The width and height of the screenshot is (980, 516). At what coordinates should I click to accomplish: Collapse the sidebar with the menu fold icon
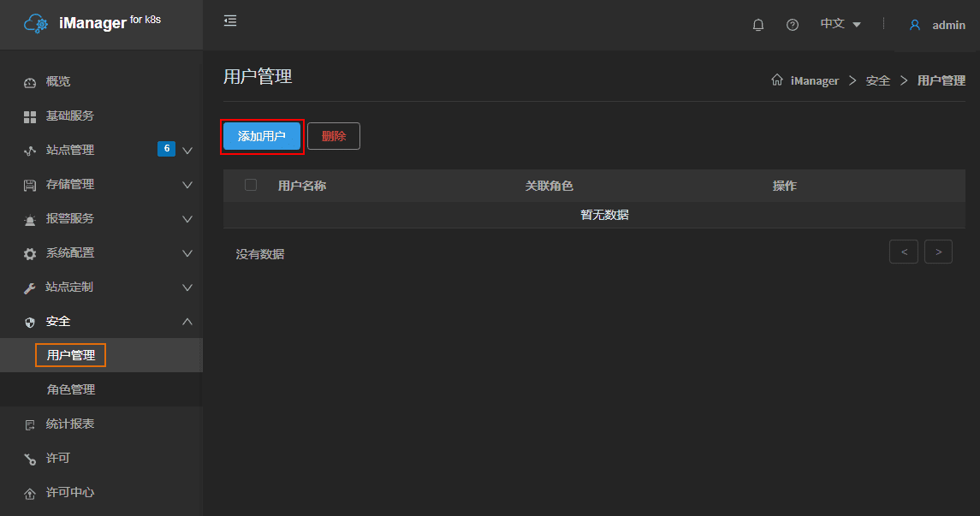(230, 21)
